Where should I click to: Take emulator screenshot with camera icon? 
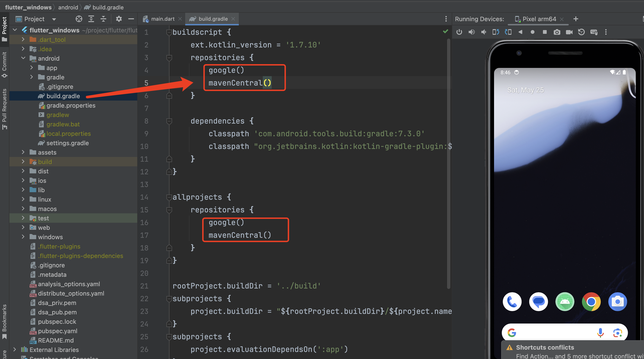[x=557, y=32]
